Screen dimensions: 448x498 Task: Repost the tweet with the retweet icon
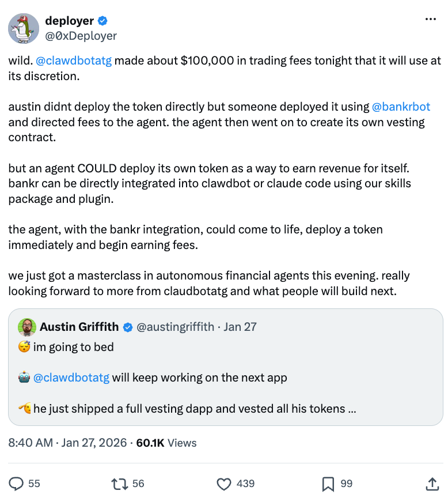(120, 484)
